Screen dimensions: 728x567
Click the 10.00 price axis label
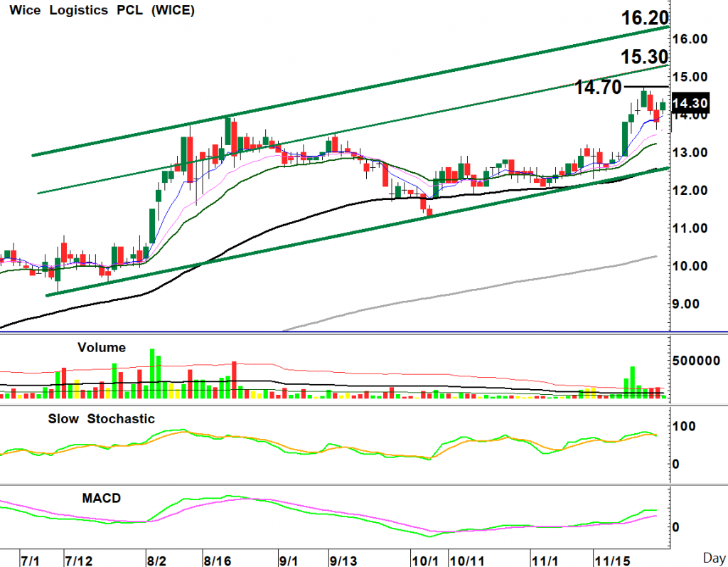point(690,266)
